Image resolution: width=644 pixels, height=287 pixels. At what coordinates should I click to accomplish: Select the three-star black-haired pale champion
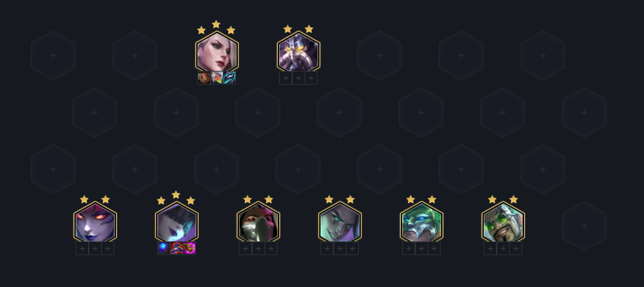tap(177, 222)
